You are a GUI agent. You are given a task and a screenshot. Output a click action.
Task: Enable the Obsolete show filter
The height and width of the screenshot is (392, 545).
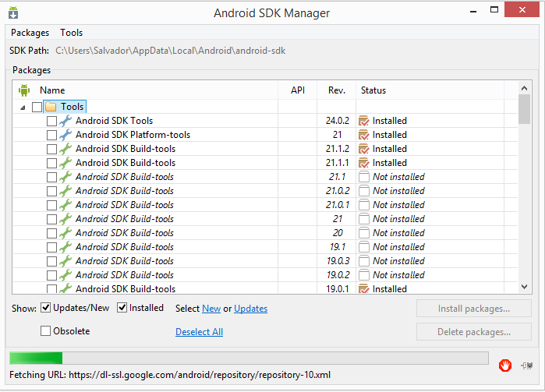45,331
